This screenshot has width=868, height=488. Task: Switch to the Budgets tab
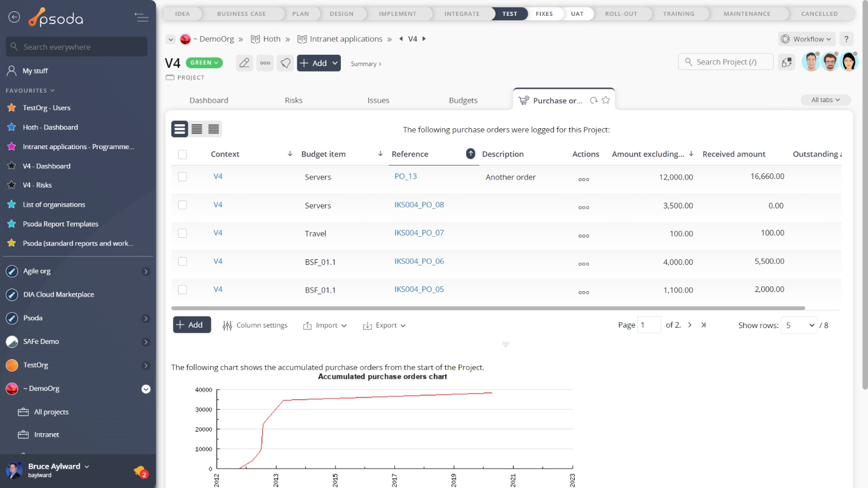[x=463, y=101]
